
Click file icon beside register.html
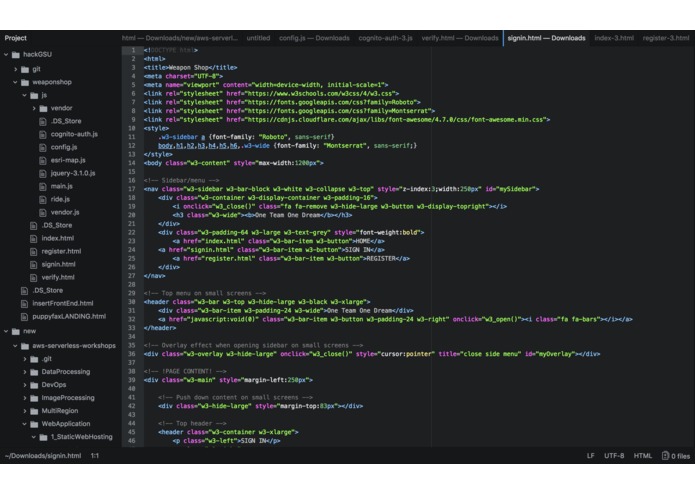tap(33, 251)
